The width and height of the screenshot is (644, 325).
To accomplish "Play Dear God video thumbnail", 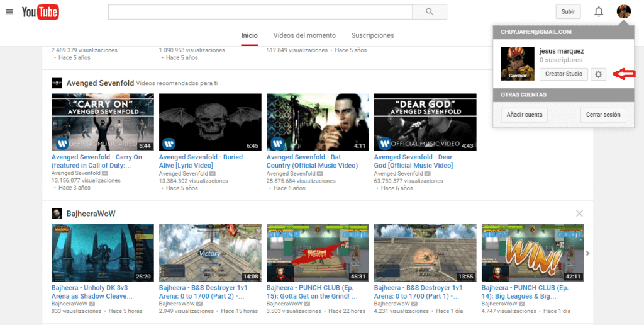I will [x=426, y=122].
